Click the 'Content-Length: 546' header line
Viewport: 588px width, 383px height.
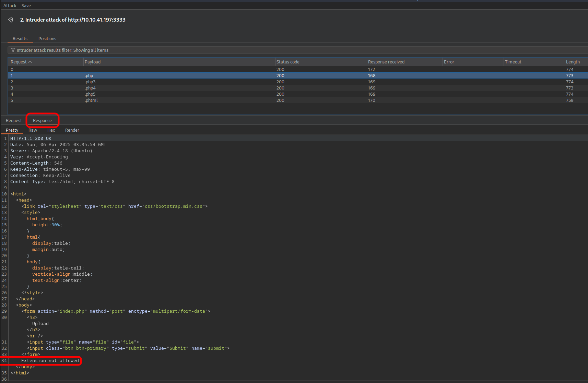(x=36, y=163)
